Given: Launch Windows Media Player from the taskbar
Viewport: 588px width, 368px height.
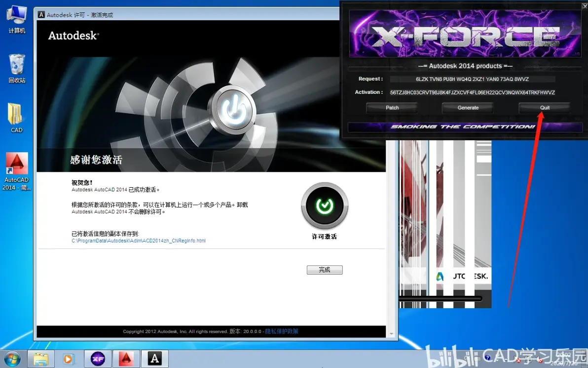Looking at the screenshot, I should (68, 359).
